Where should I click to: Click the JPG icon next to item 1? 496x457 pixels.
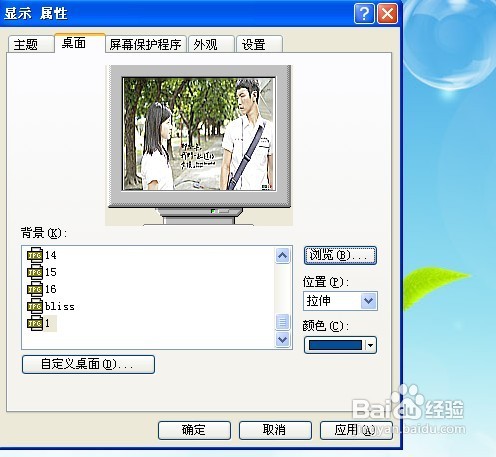point(35,323)
